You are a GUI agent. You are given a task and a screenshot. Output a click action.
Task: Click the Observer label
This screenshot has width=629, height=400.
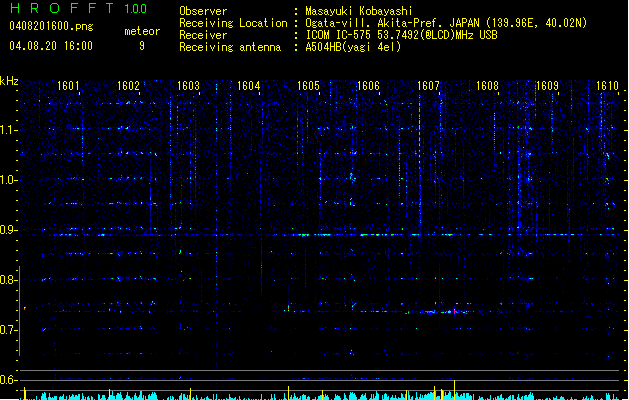[203, 11]
